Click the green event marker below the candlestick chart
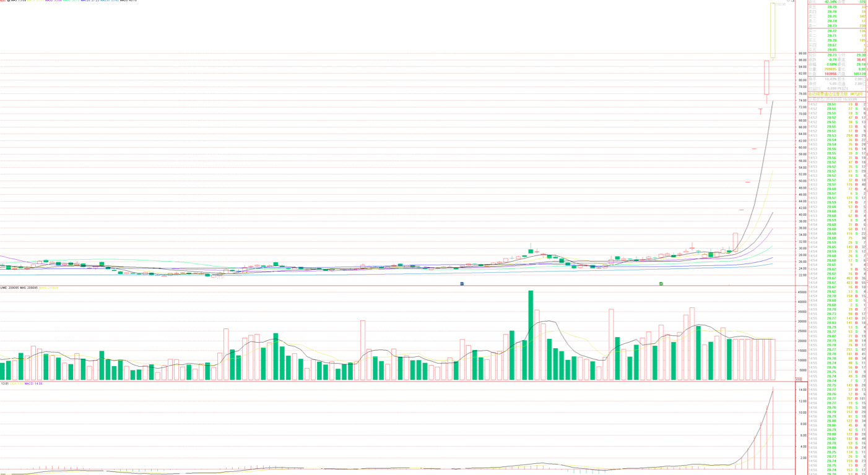 661,283
